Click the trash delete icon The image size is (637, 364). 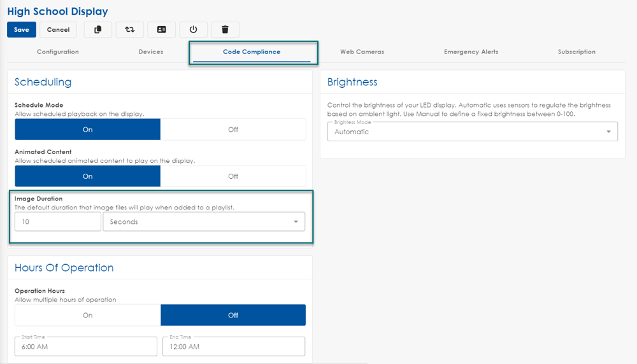pyautogui.click(x=225, y=29)
